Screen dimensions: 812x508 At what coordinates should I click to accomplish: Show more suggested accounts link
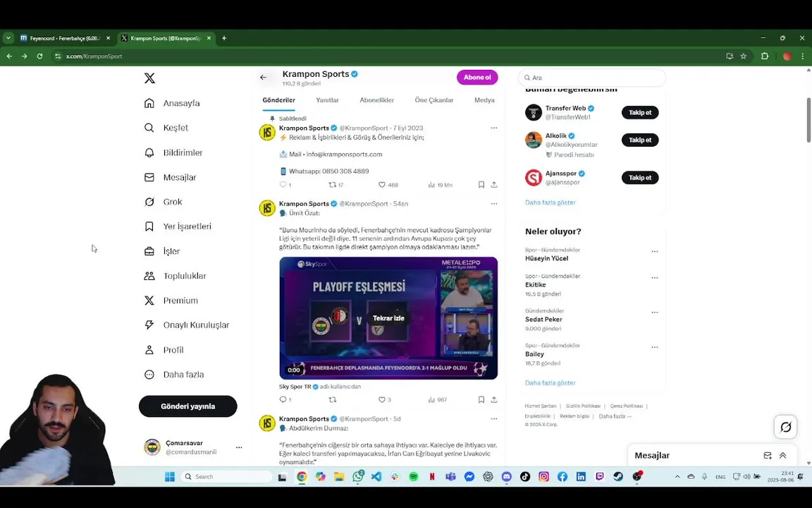(550, 202)
